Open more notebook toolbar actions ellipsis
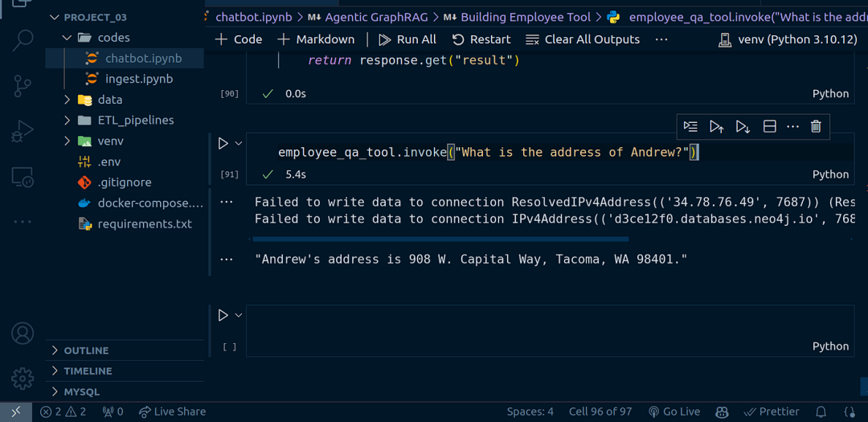The image size is (868, 422). click(x=661, y=39)
